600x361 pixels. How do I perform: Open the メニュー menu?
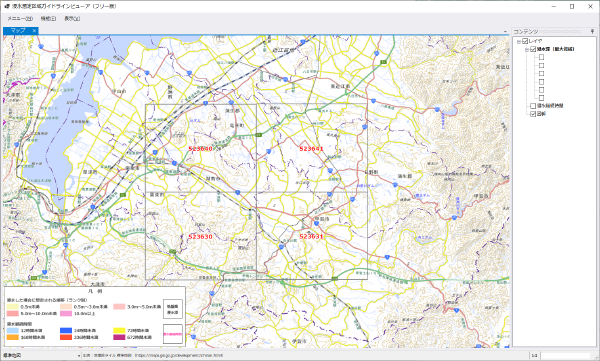pyautogui.click(x=20, y=18)
